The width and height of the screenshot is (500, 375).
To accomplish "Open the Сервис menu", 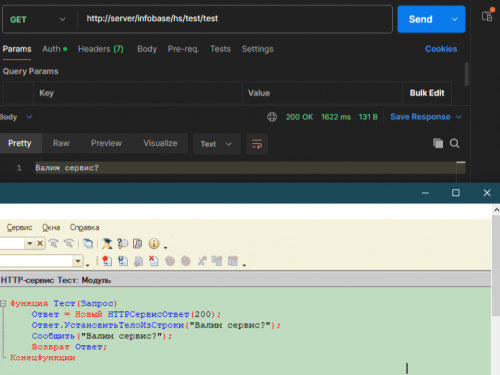I will pyautogui.click(x=19, y=227).
